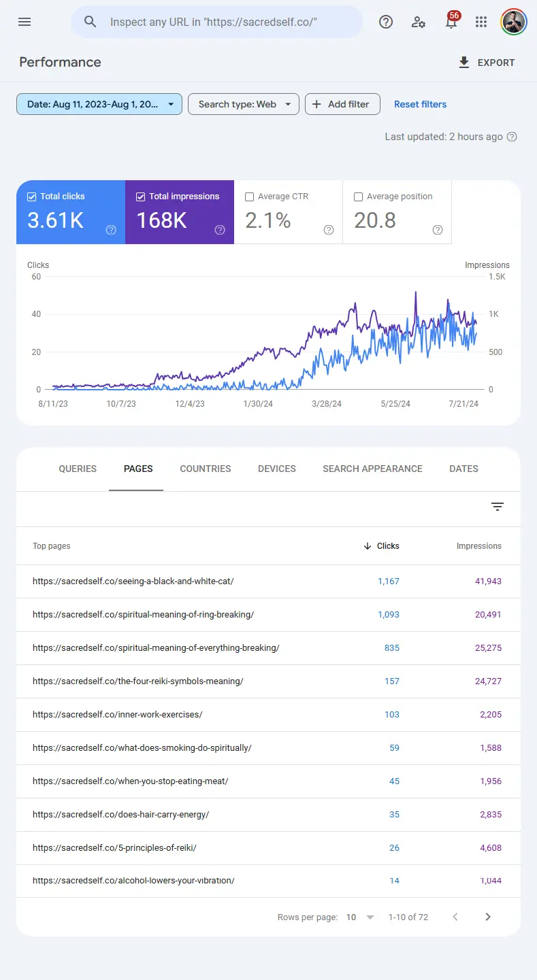Click the Reset filters link
Image resolution: width=537 pixels, height=980 pixels.
(x=420, y=104)
